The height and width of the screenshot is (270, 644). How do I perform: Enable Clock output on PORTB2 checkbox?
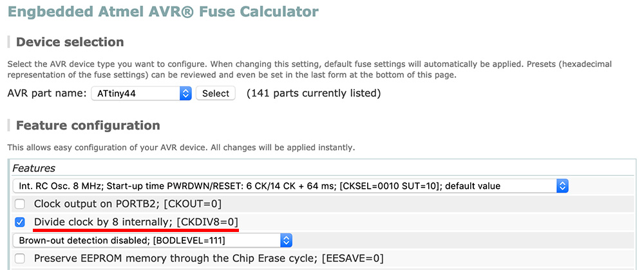(x=20, y=204)
